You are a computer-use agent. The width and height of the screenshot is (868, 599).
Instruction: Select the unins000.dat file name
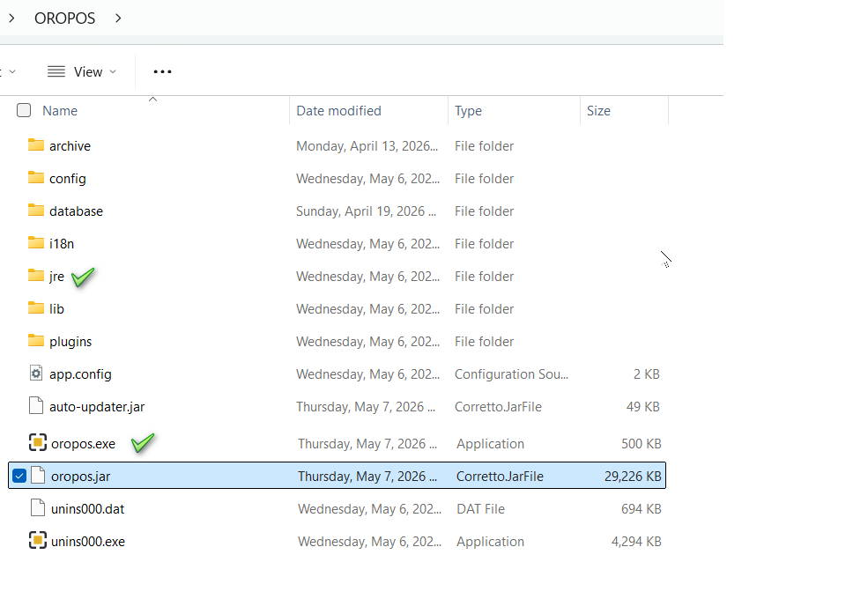click(x=87, y=509)
